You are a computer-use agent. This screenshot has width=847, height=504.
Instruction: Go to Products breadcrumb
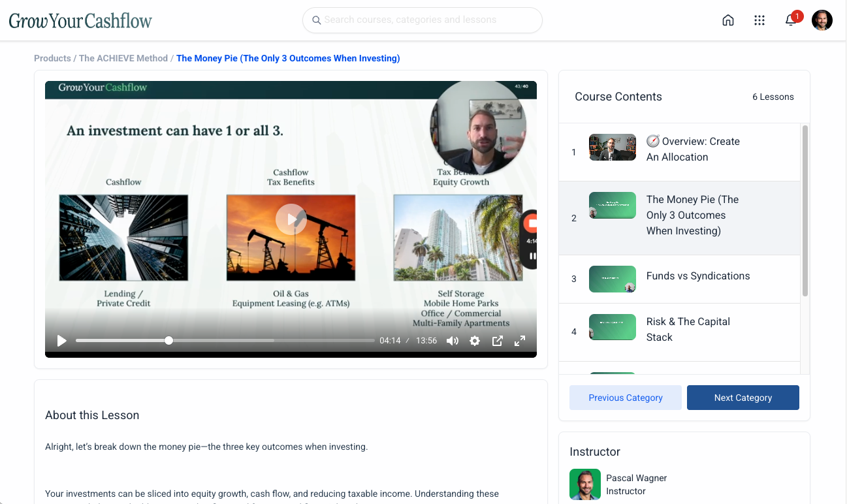52,58
